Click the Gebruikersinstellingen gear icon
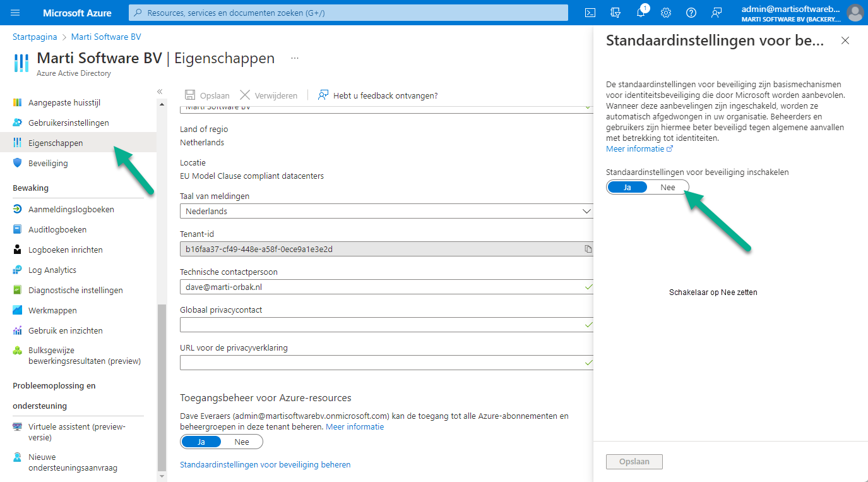The width and height of the screenshot is (868, 482). [x=17, y=123]
